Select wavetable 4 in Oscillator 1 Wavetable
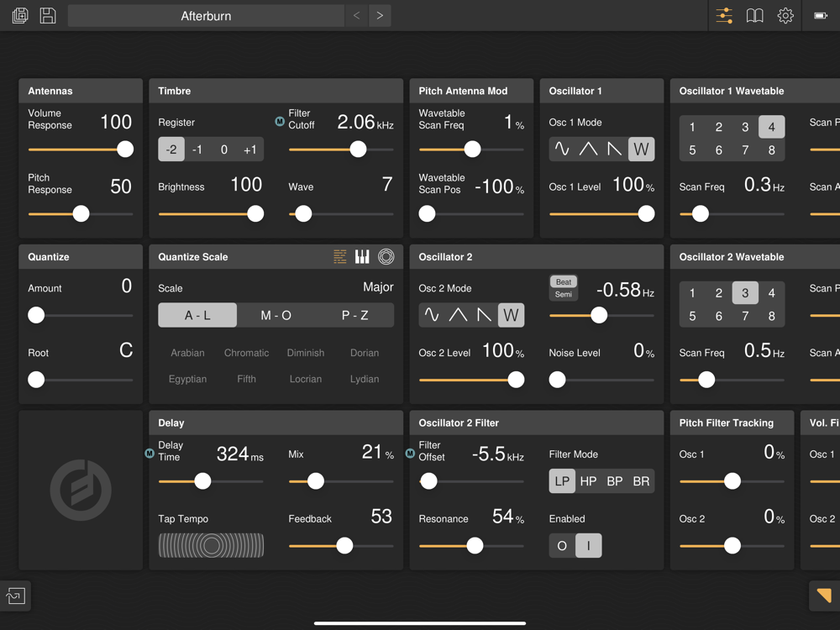This screenshot has width=840, height=630. click(x=771, y=127)
